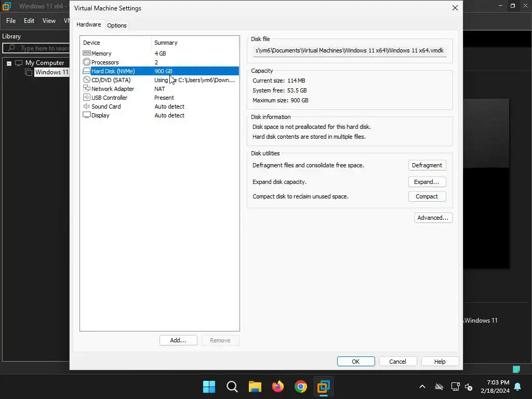This screenshot has height=399, width=532.
Task: Select Windows 11 in the Library tree
Action: pyautogui.click(x=51, y=72)
